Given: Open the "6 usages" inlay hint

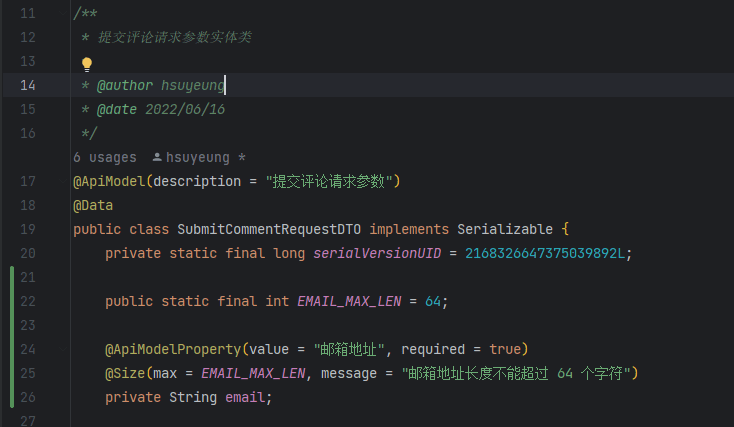Looking at the screenshot, I should coord(104,157).
